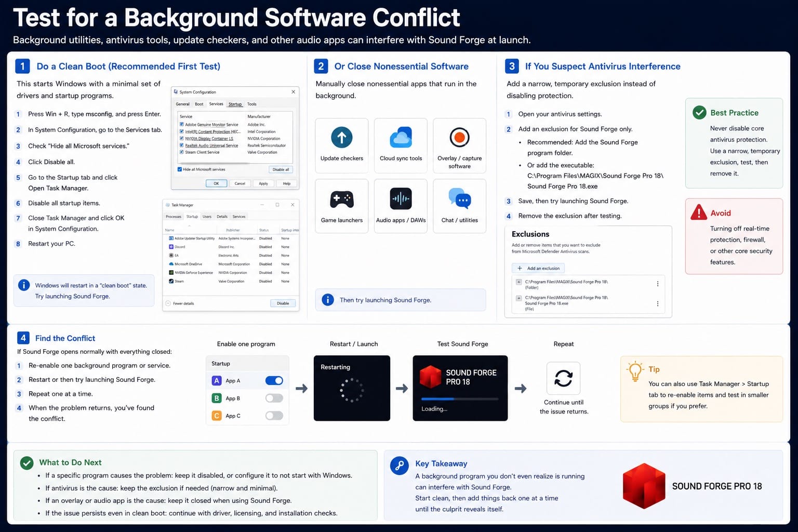Viewport: 798px width, 532px height.
Task: Click the green checkmark beside Best Practice
Action: pos(699,112)
